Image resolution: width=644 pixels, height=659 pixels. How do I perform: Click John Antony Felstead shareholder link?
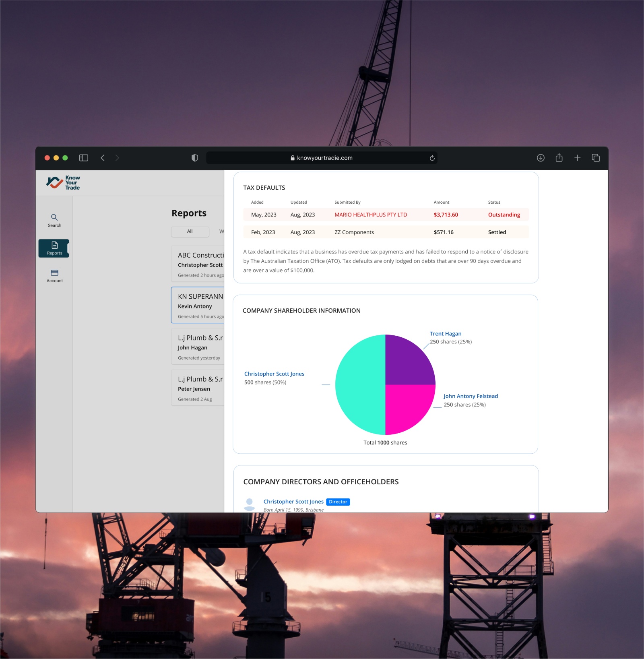471,396
